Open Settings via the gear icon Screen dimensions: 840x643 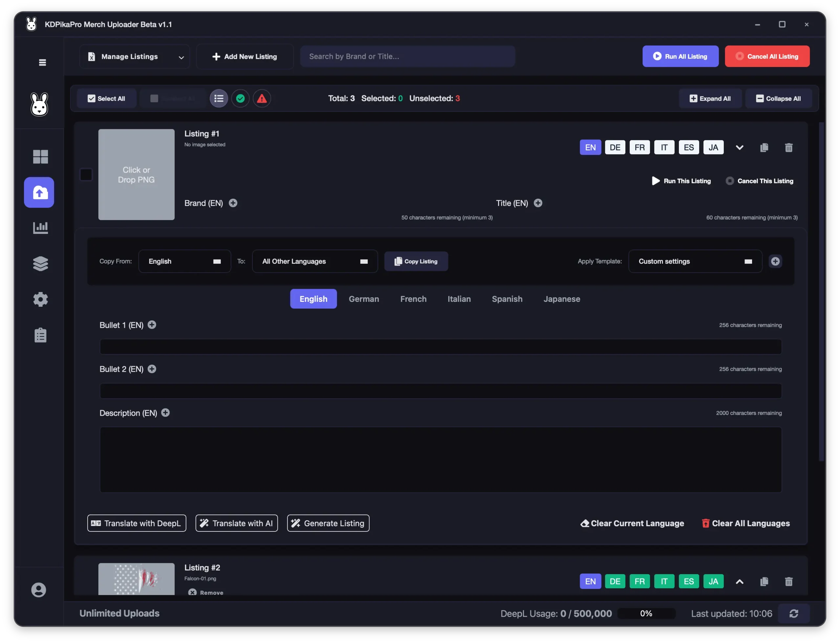pos(41,299)
